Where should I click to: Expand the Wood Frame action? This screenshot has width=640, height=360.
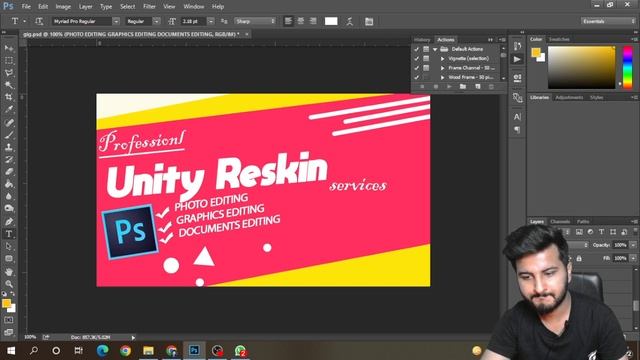point(442,77)
